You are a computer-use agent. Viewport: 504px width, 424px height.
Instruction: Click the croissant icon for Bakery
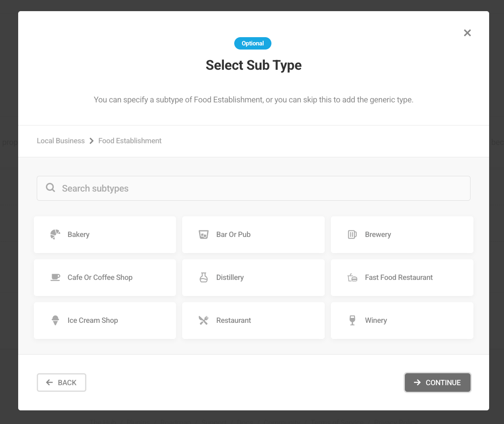click(55, 235)
